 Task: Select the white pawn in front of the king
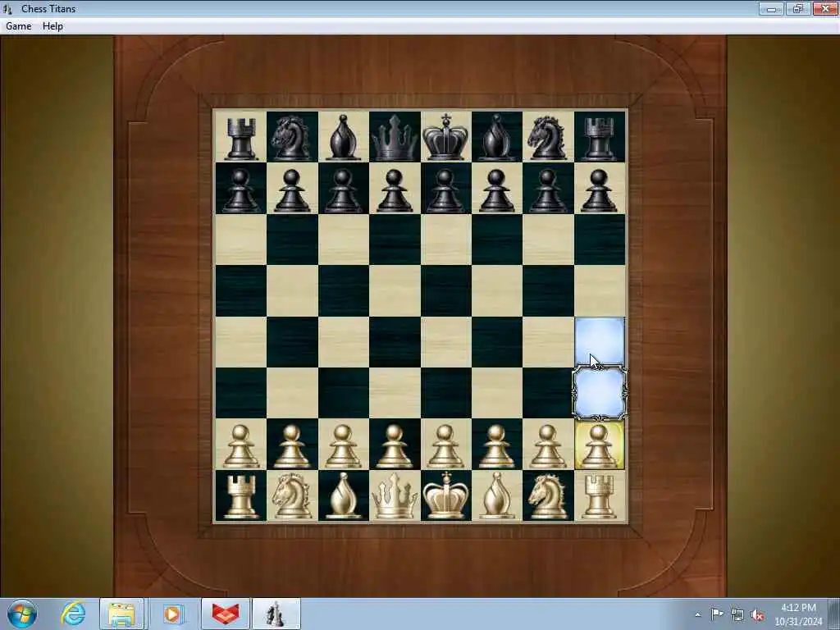click(x=445, y=445)
